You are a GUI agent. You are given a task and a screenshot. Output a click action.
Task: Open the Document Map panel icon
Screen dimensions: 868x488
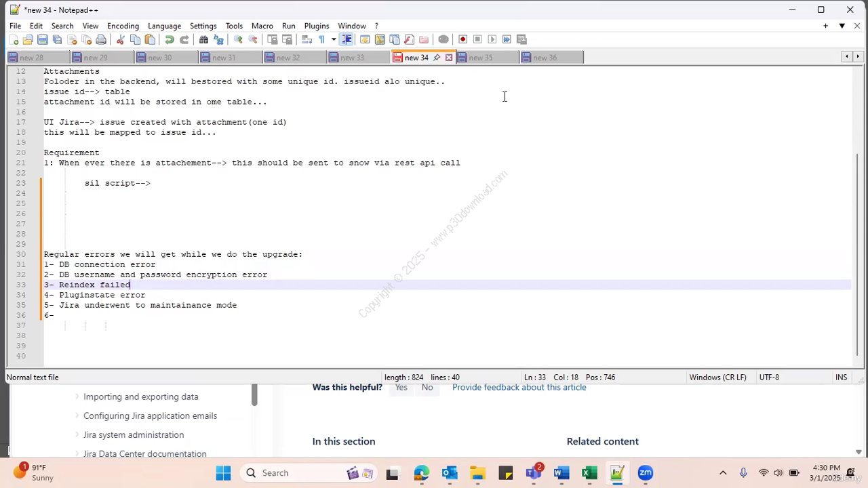(380, 39)
